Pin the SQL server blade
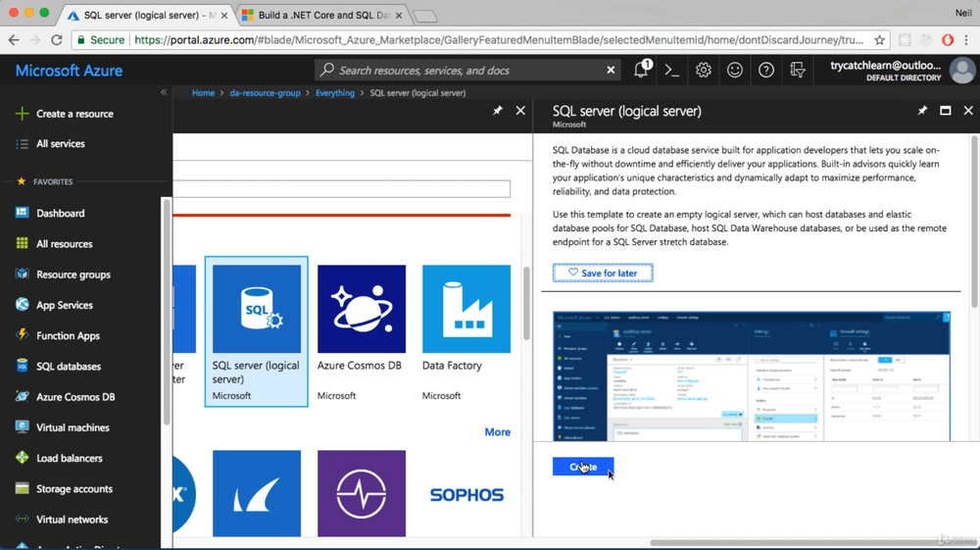The width and height of the screenshot is (980, 550). [922, 111]
